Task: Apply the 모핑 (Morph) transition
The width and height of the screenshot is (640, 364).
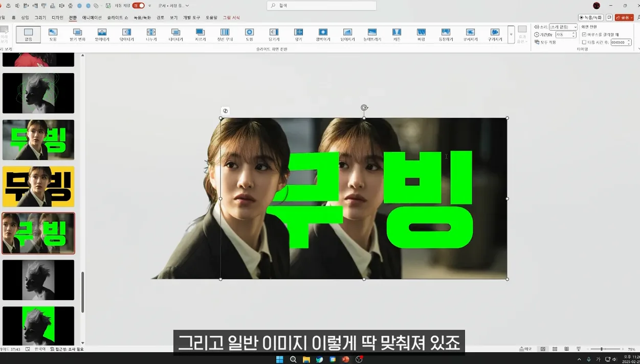Action: pos(53,34)
